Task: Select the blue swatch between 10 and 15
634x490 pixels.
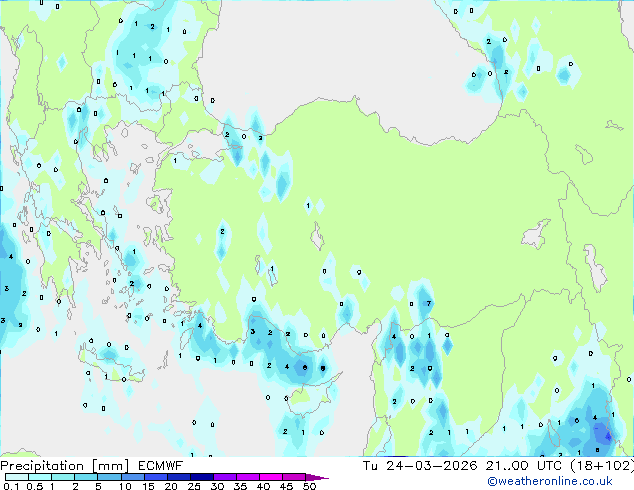Action: [132, 477]
